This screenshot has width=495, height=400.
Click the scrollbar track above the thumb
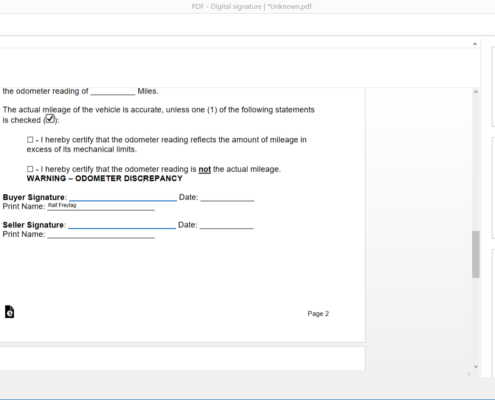pyautogui.click(x=476, y=163)
